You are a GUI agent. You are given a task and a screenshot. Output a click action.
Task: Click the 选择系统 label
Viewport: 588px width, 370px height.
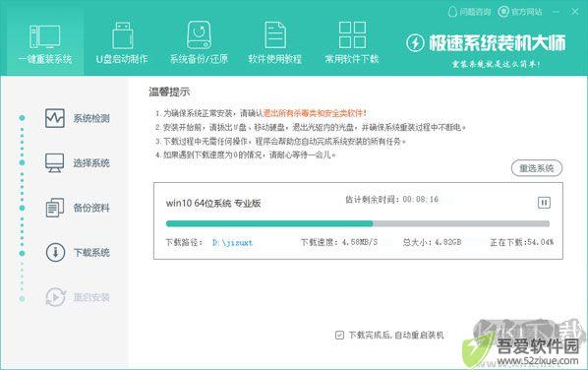pos(91,163)
